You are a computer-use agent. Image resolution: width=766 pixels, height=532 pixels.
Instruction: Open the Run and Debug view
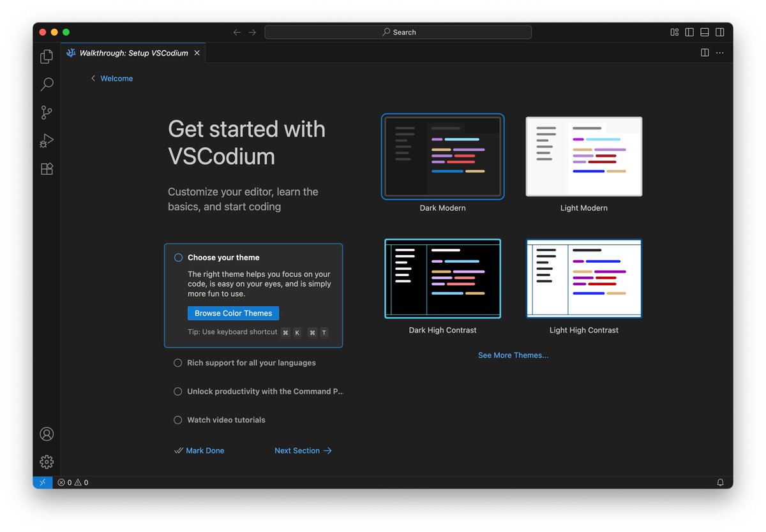[47, 140]
